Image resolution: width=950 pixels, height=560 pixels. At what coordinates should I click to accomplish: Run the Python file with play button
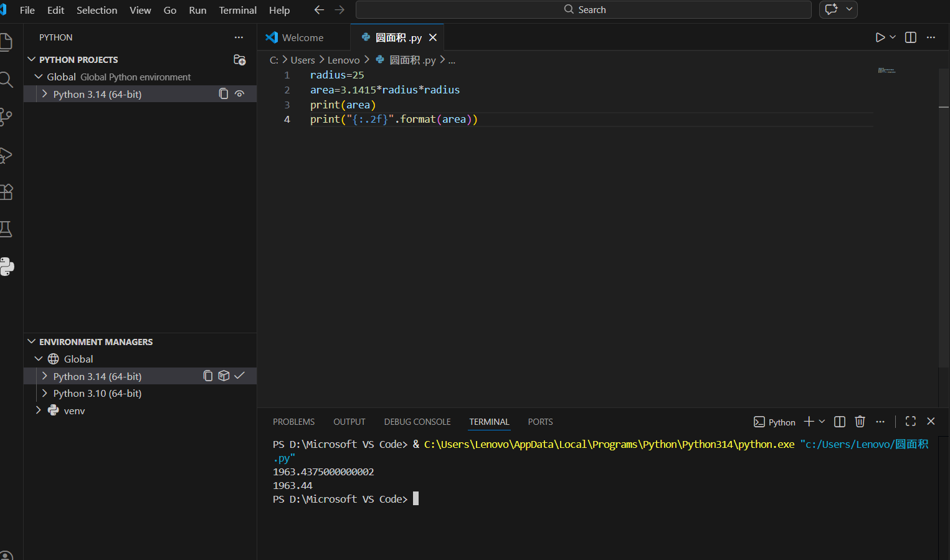tap(880, 37)
